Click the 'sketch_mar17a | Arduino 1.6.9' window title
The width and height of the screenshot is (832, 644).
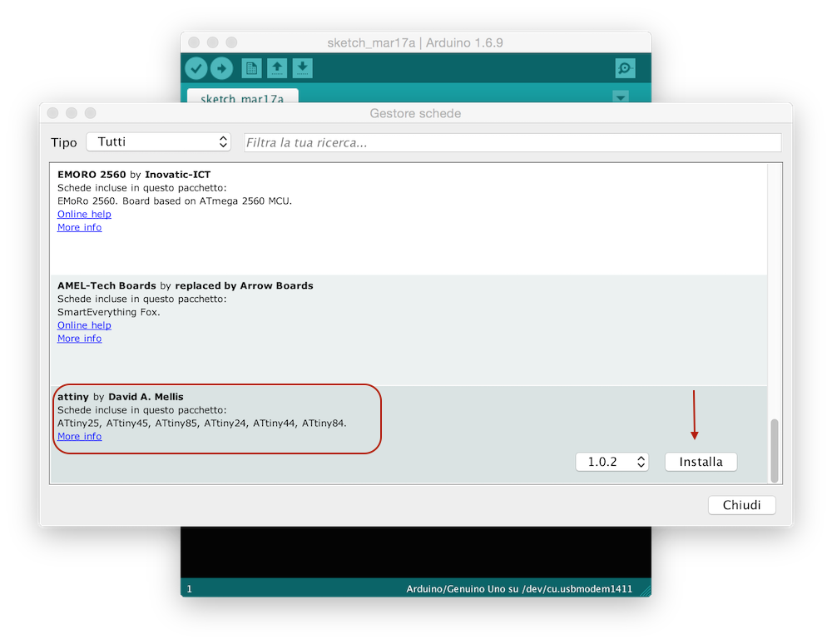(415, 43)
